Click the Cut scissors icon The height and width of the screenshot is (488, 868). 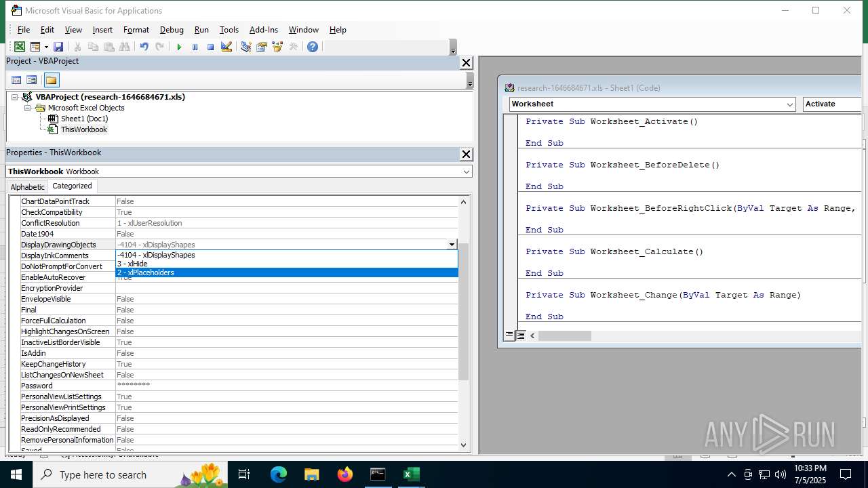77,47
